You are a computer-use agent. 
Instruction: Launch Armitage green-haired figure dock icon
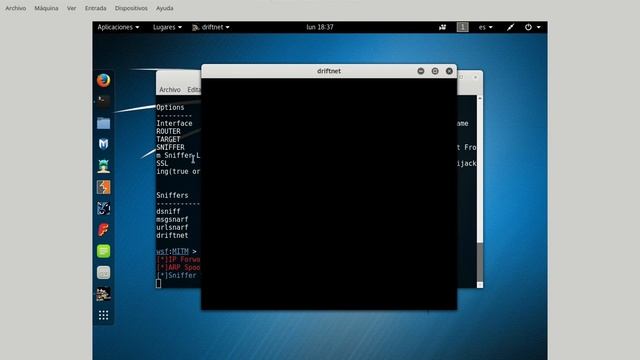click(103, 166)
